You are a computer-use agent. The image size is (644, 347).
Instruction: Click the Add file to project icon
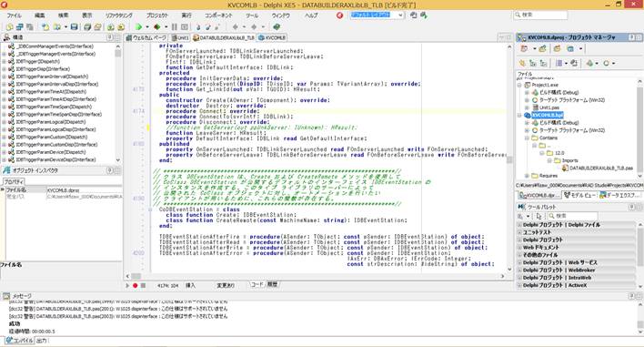pos(110,27)
